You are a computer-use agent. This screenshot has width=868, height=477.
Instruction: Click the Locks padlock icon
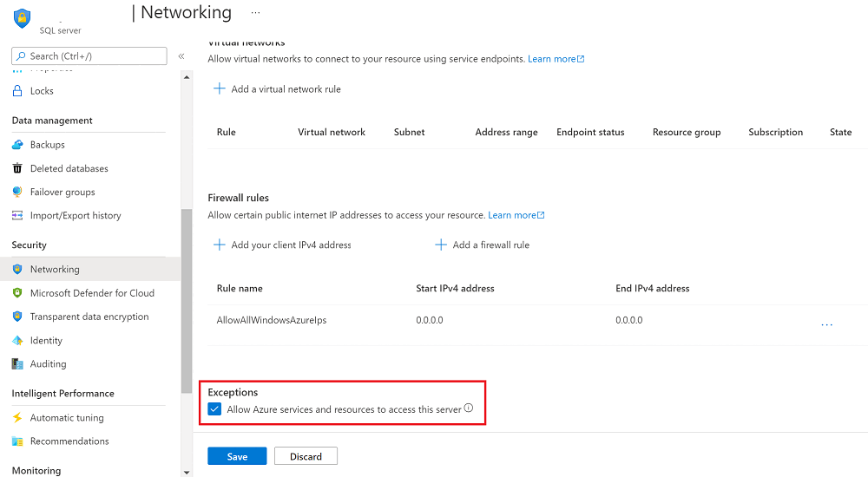(x=17, y=91)
